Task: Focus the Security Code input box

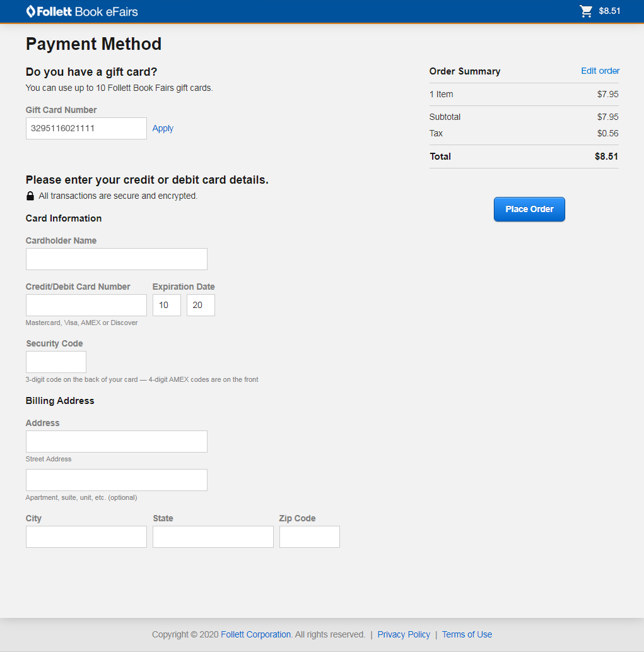Action: coord(56,362)
